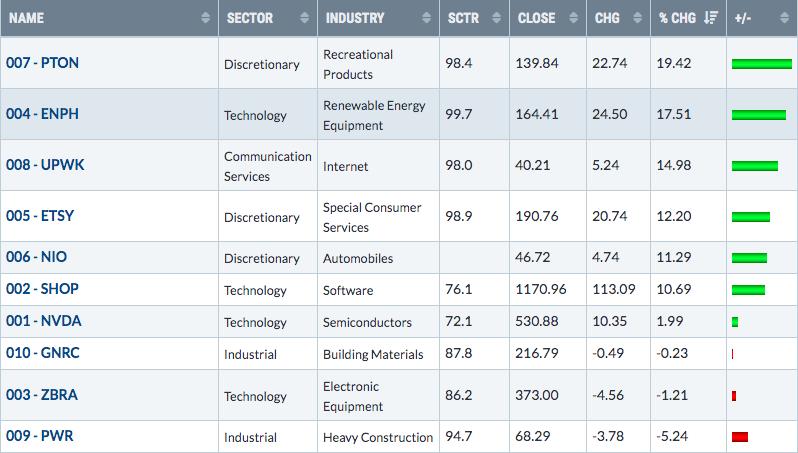Open the 007 - PTON stock link
Viewport: 798px width, 453px height.
click(43, 63)
